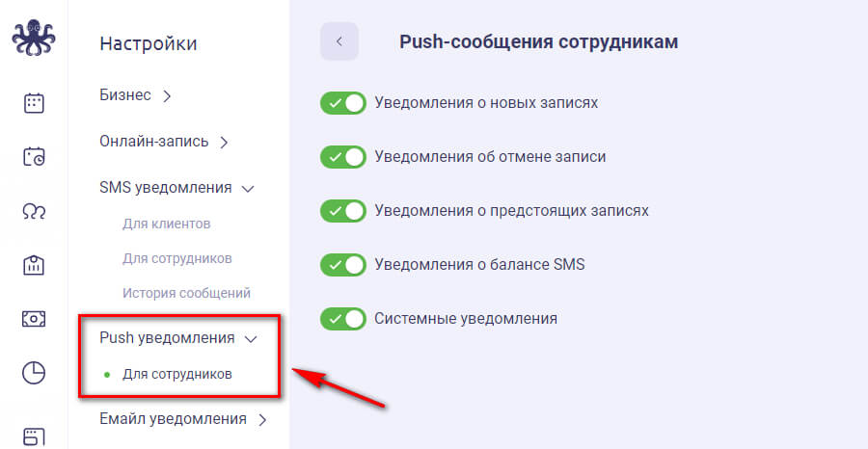The width and height of the screenshot is (868, 449).
Task: Open the calendar icon in sidebar
Action: point(34,102)
